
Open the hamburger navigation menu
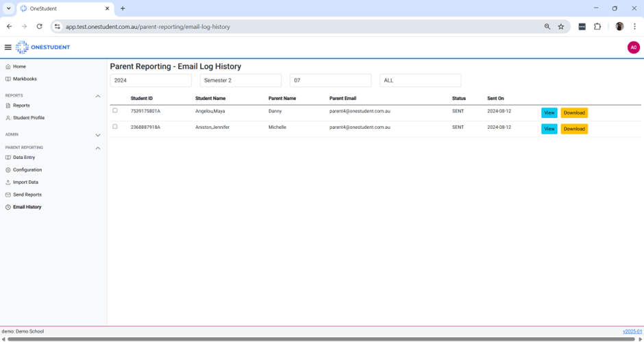[8, 47]
